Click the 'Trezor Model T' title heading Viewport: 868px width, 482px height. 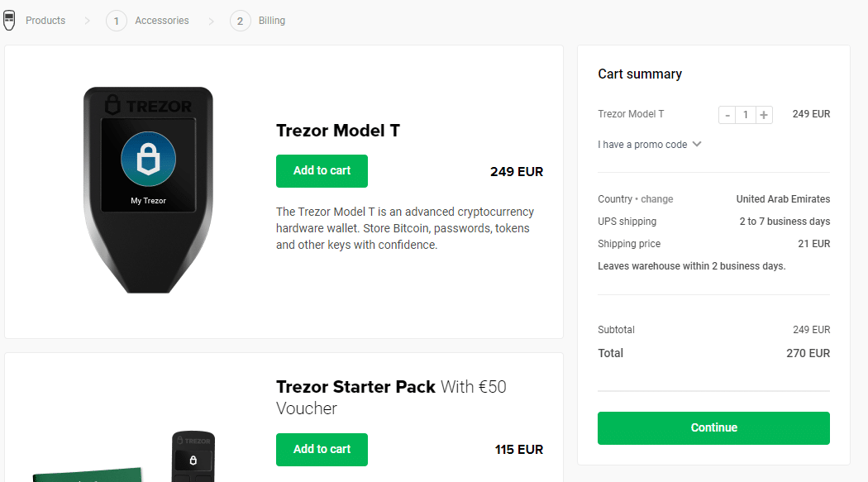(337, 131)
